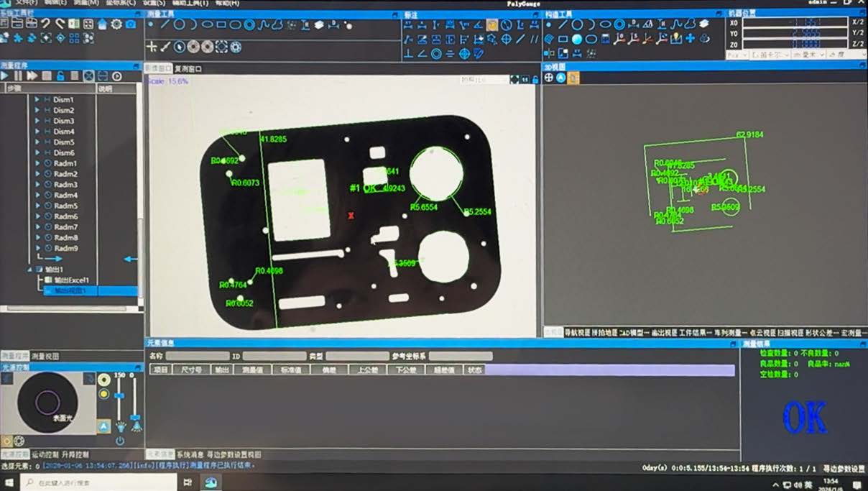Image resolution: width=868 pixels, height=491 pixels.
Task: Click the camera snapshot icon in system toolbar
Action: point(131,24)
